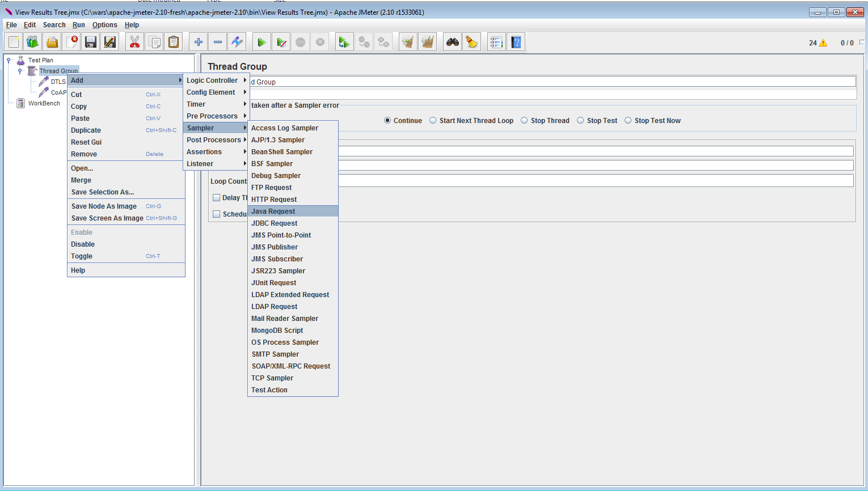This screenshot has width=868, height=491.
Task: Click the Copy toolbar icon
Action: (154, 42)
